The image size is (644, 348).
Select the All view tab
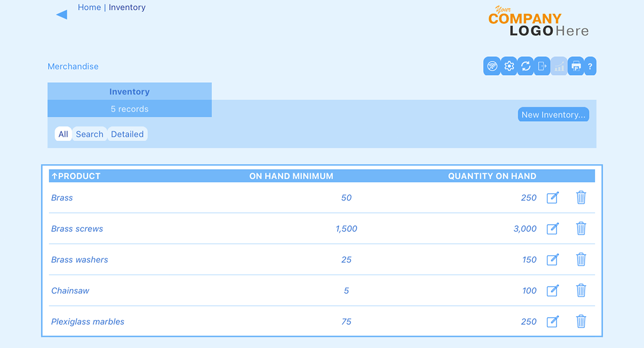coord(63,134)
